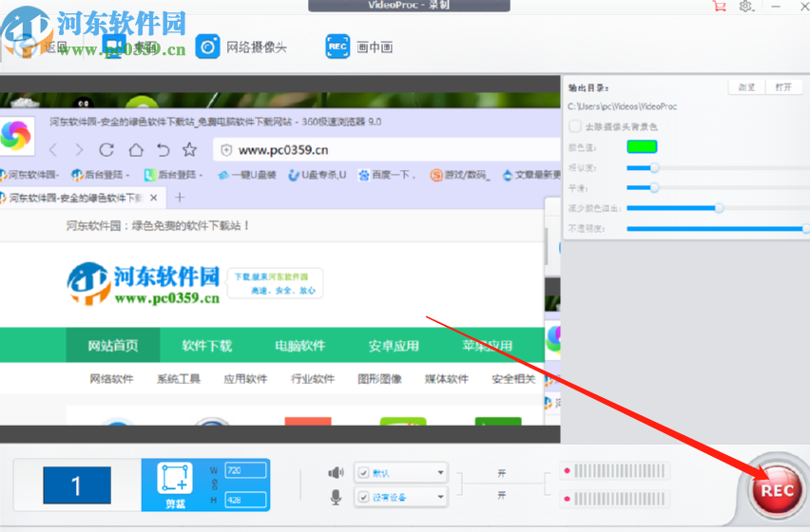The width and height of the screenshot is (810, 532).
Task: Click the colorful 360 browser logo
Action: [x=16, y=136]
